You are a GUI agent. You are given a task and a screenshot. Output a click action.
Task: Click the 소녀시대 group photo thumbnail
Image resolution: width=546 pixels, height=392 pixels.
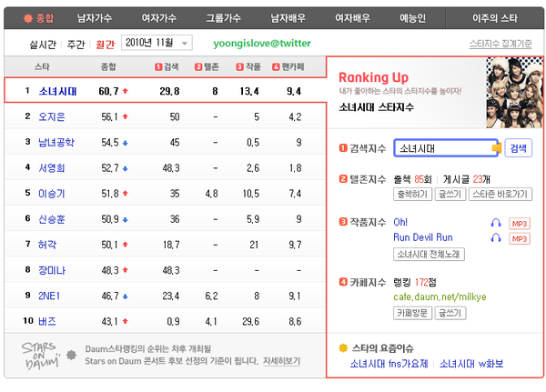515,93
